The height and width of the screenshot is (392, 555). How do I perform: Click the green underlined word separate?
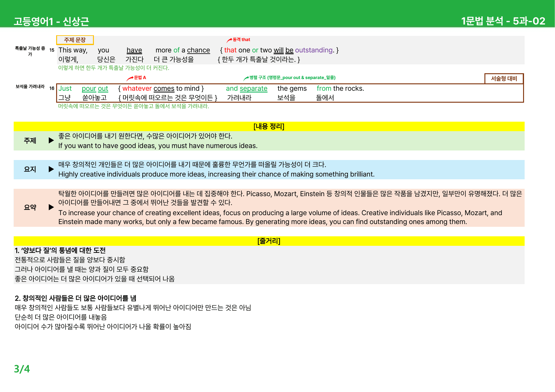[x=253, y=89]
